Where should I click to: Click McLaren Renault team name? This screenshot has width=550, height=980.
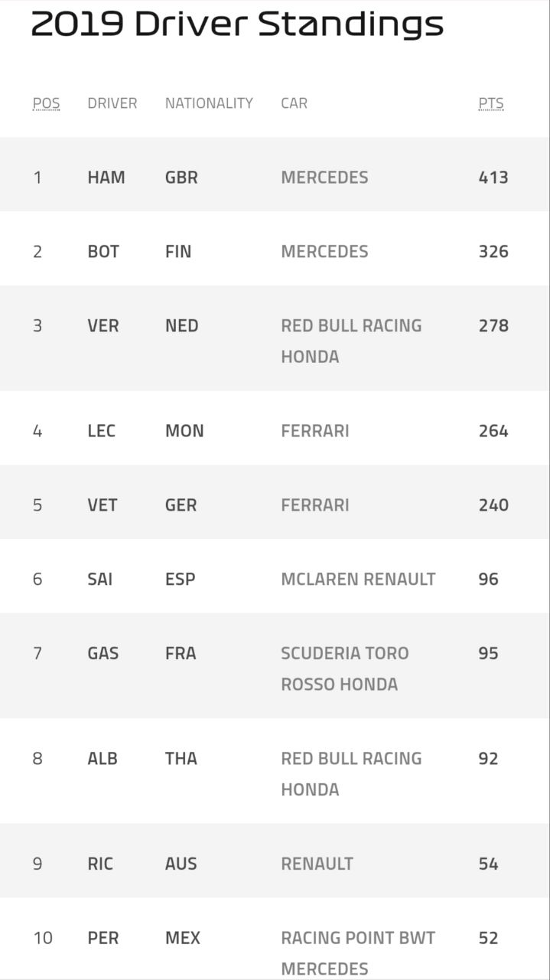coord(358,580)
